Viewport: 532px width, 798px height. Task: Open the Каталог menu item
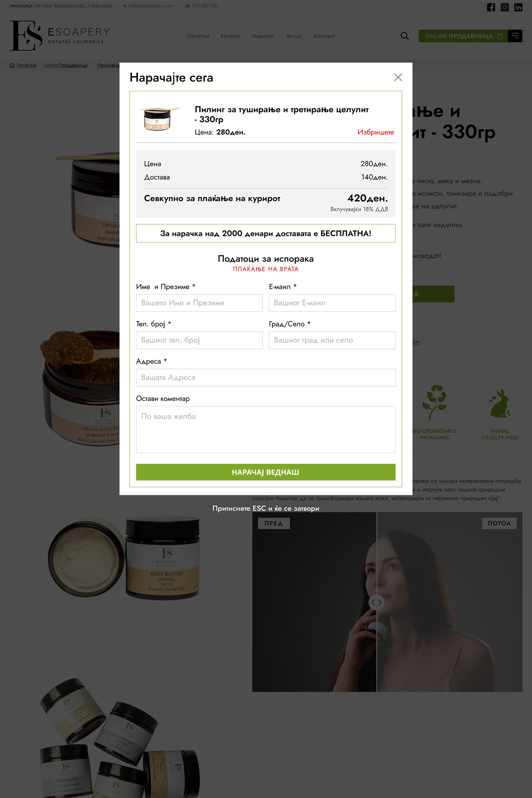[231, 36]
